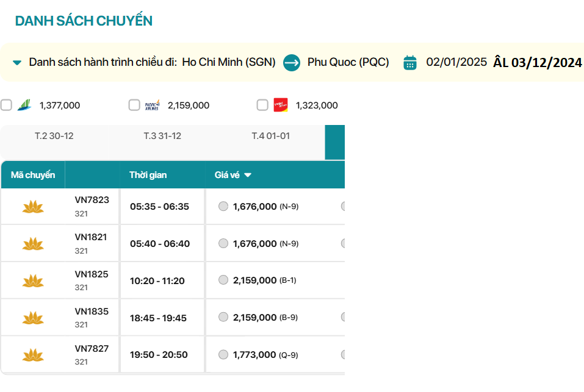Viewport: 584px width, 392px height.
Task: Enable the Vietjet 1,323,000 filter checkbox
Action: coord(262,105)
